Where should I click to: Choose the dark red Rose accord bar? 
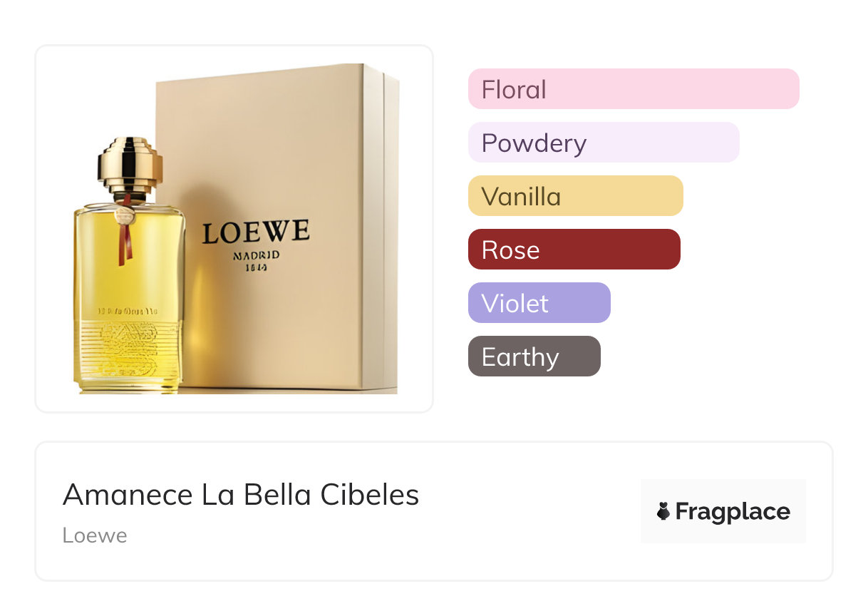pyautogui.click(x=574, y=250)
